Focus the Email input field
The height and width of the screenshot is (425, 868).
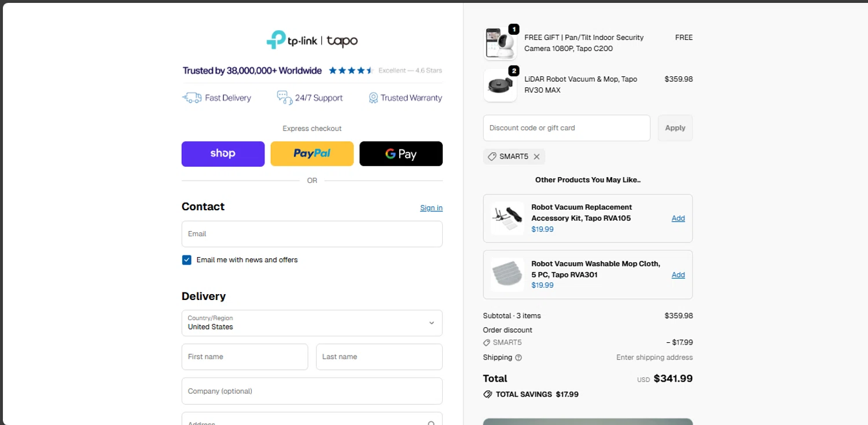pos(312,234)
